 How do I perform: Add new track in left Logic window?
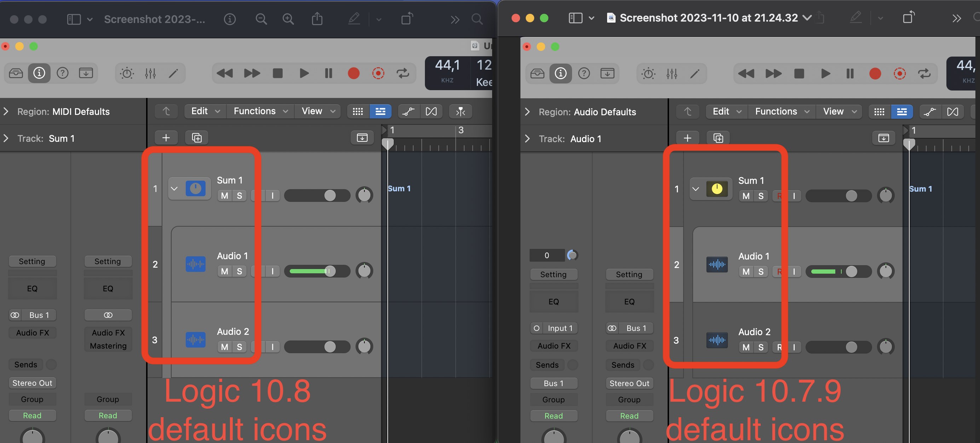tap(166, 138)
